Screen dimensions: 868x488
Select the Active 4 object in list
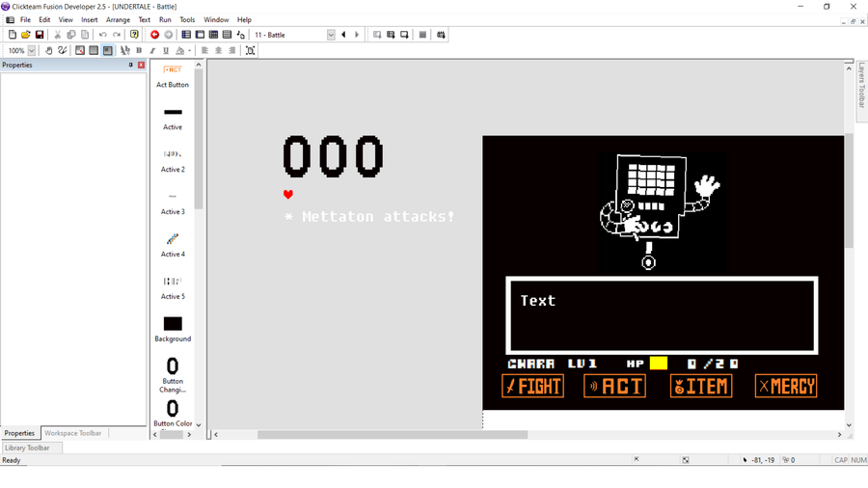pyautogui.click(x=173, y=245)
